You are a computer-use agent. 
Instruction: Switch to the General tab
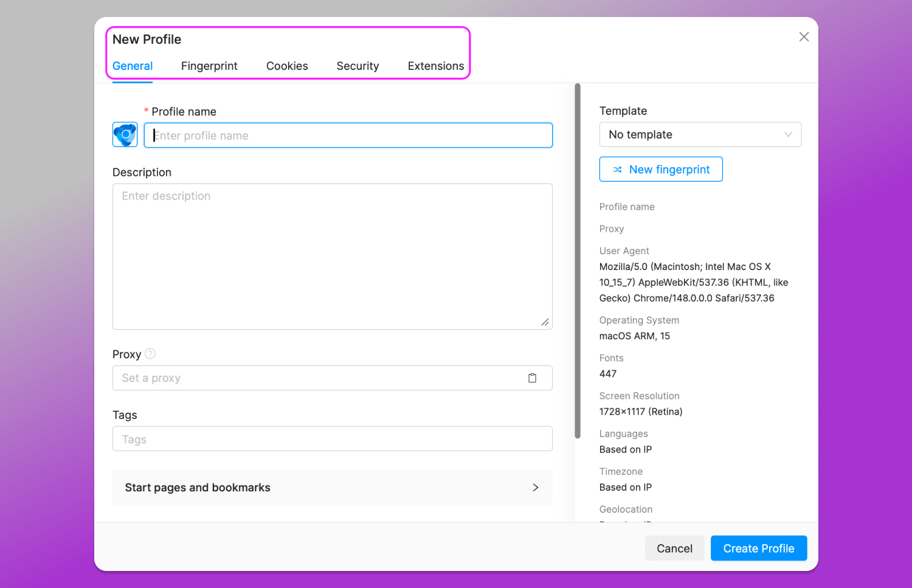(133, 66)
